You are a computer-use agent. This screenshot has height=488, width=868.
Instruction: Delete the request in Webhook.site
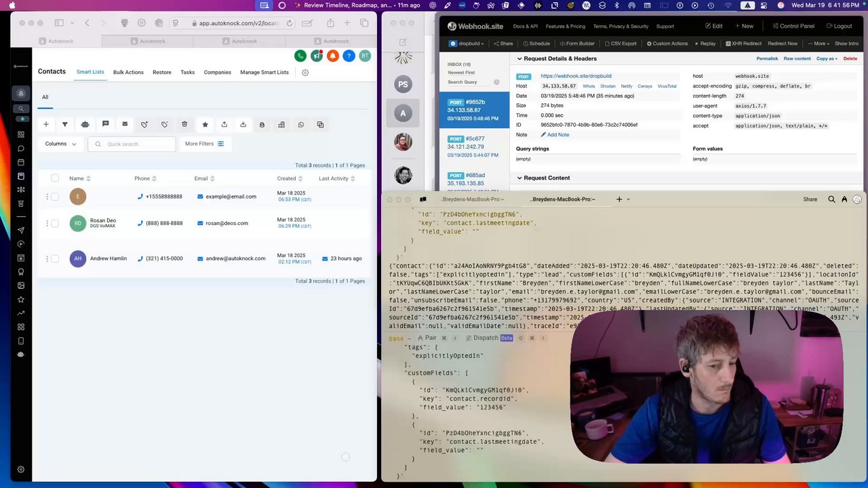850,59
